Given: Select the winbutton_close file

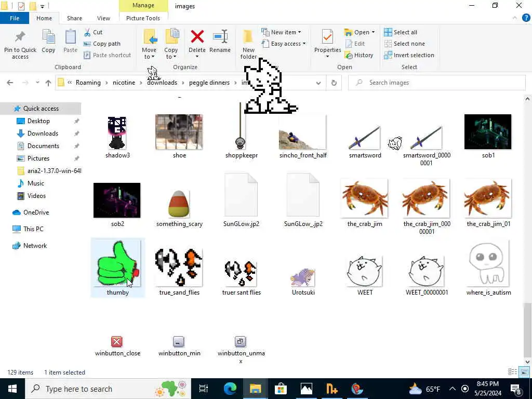Looking at the screenshot, I should tap(117, 347).
